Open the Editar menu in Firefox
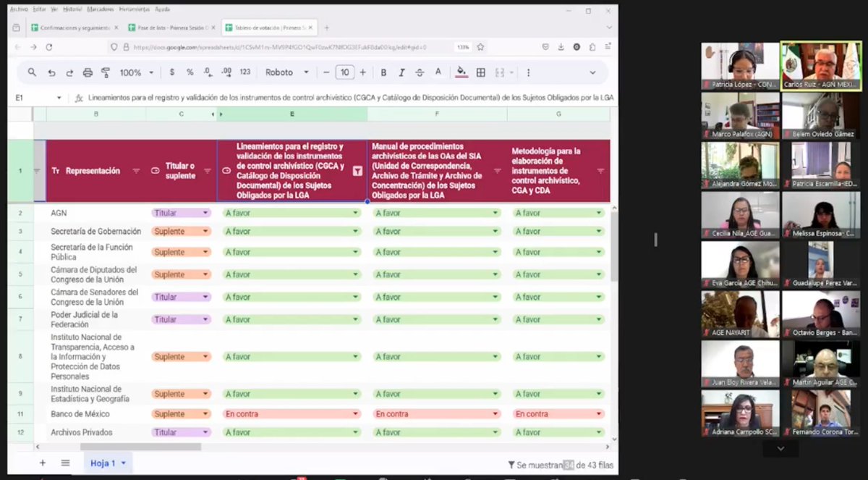This screenshot has width=868, height=480. [39, 9]
